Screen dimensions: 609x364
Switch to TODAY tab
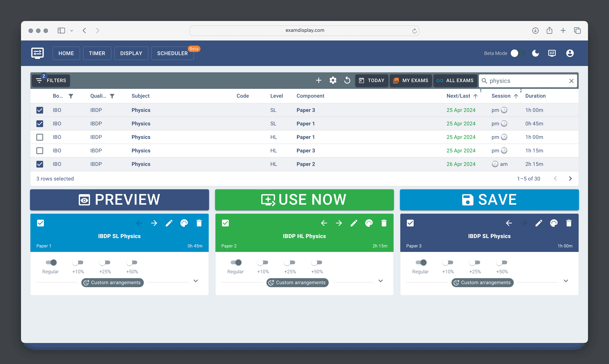pyautogui.click(x=372, y=80)
